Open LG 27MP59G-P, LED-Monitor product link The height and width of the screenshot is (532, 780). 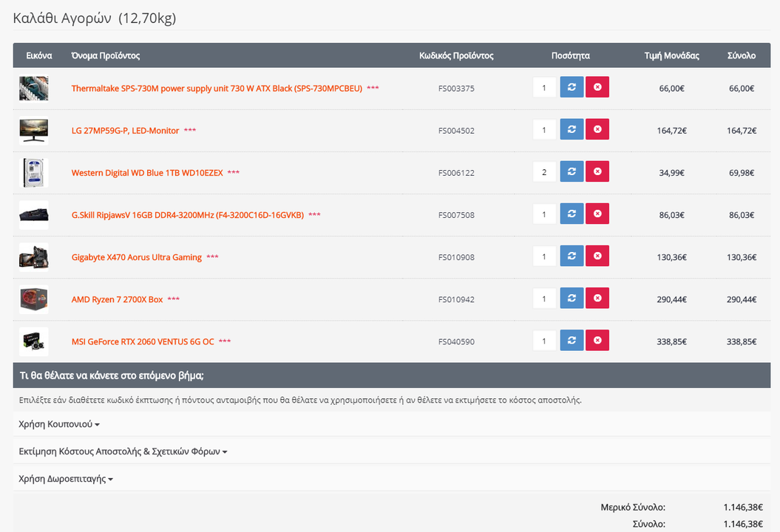point(126,131)
